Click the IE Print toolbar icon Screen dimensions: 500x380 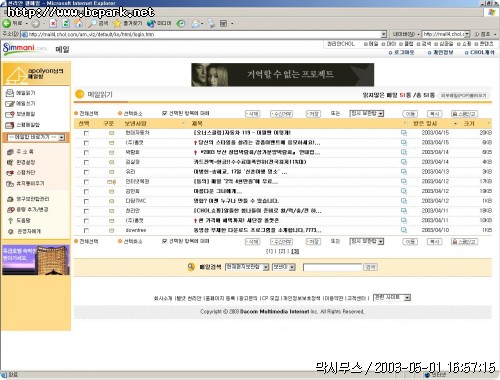(x=211, y=23)
